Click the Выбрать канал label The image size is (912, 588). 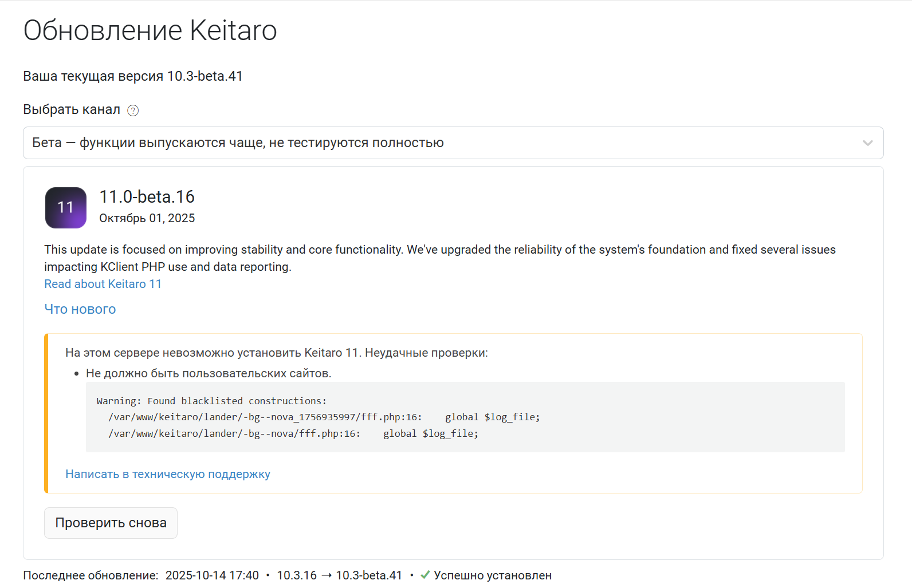[x=72, y=109]
